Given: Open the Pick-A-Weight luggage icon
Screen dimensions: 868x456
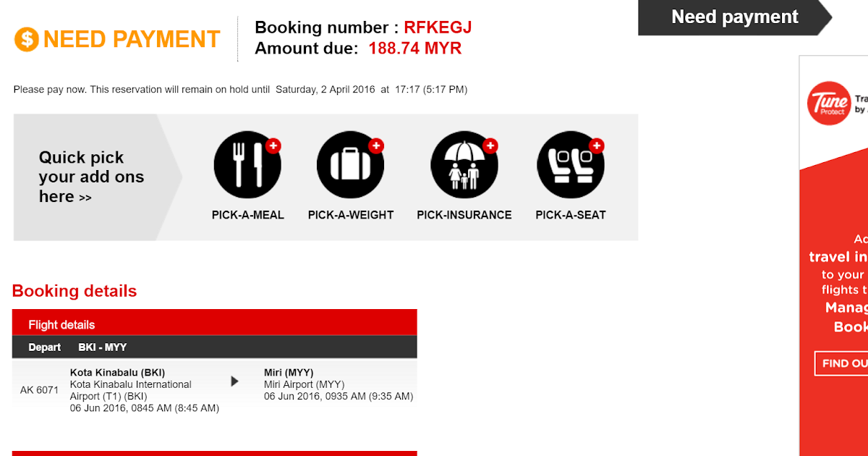Looking at the screenshot, I should click(x=350, y=165).
